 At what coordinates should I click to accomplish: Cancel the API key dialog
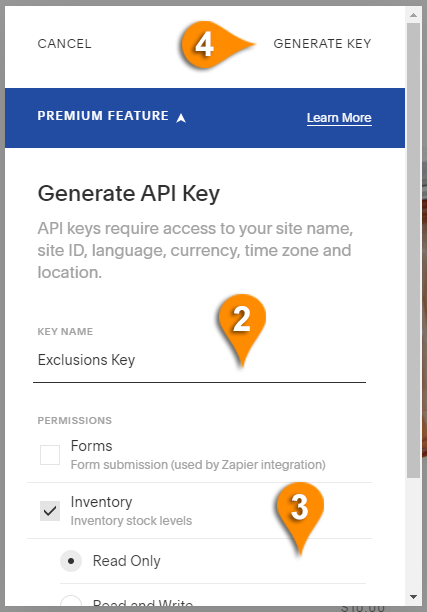[x=64, y=44]
